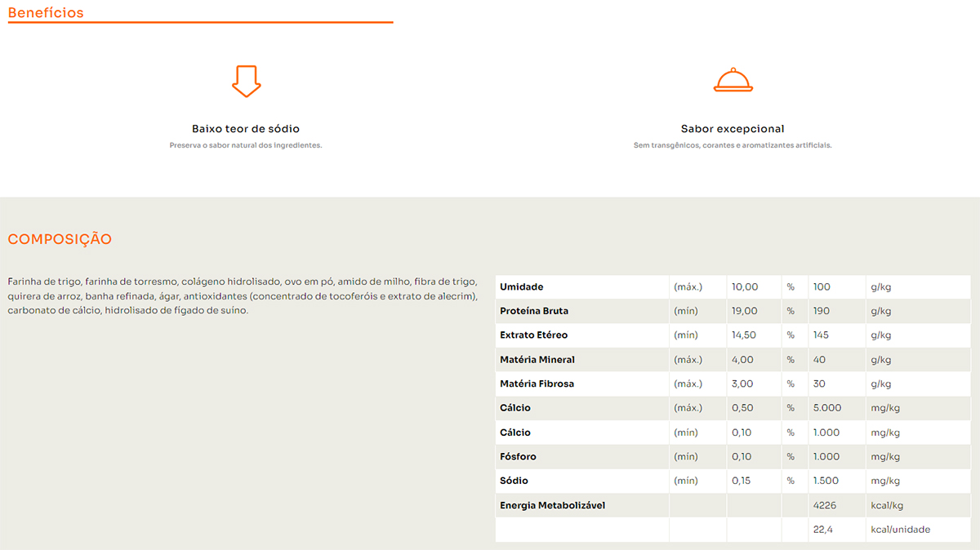Select the Proteína Bruta row label
Image resolution: width=980 pixels, height=550 pixels.
coord(533,311)
